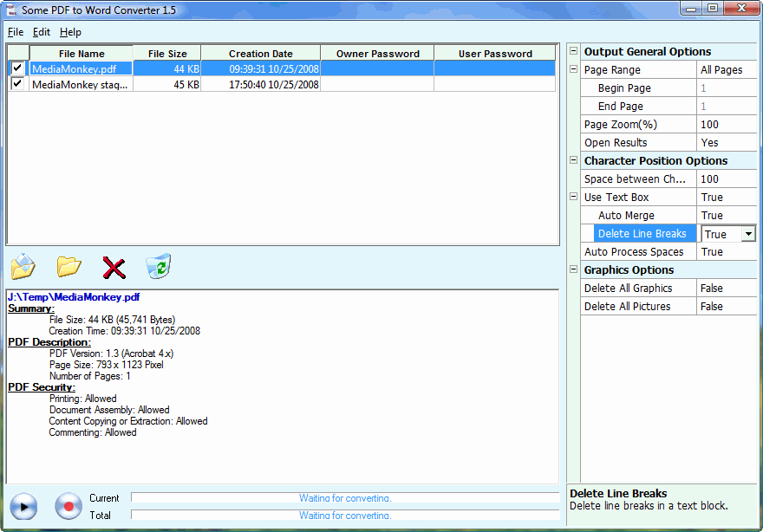Click Owner Password cell for MediaMonkey.pdf
This screenshot has width=763, height=532.
(x=378, y=68)
